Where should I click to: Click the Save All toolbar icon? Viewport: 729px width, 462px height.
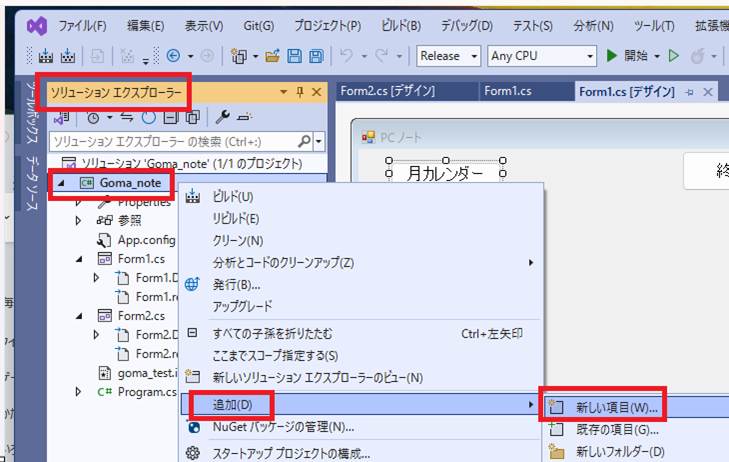316,56
